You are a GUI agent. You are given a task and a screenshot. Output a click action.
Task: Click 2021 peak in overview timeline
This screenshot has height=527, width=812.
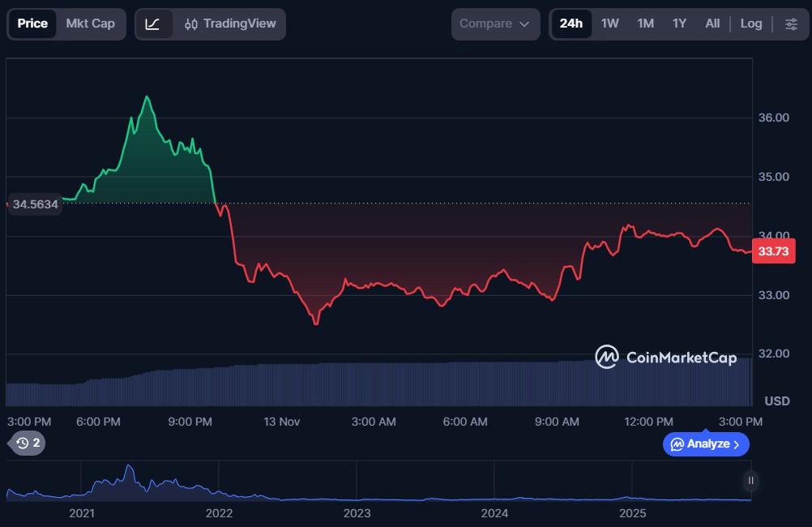tap(127, 469)
